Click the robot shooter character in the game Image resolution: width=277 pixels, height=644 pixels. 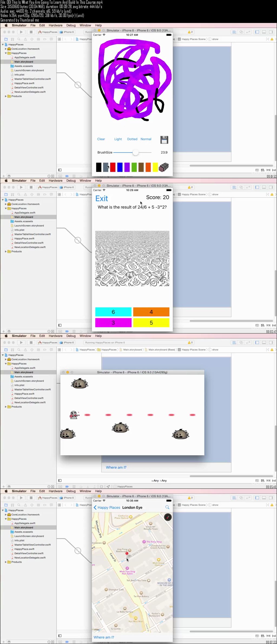74,415
